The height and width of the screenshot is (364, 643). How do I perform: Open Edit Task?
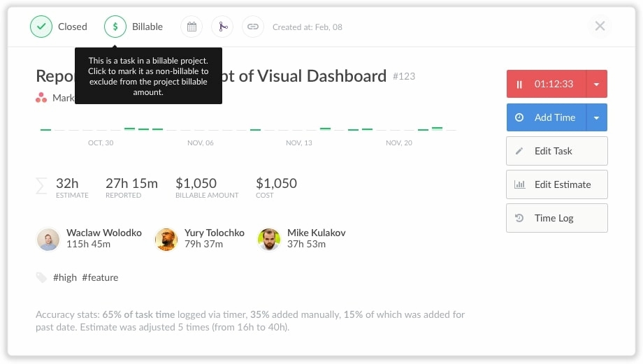pos(557,151)
